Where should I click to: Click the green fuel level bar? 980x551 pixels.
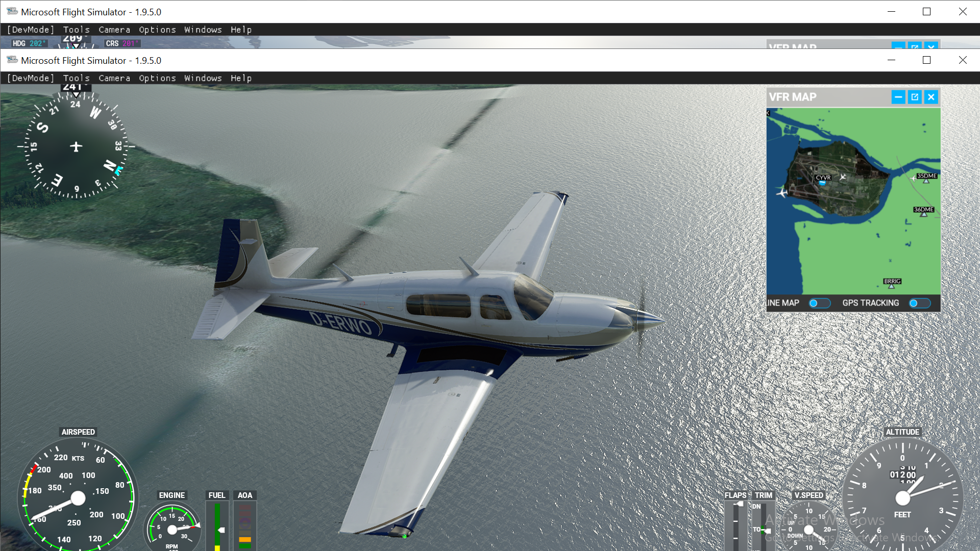tap(217, 526)
